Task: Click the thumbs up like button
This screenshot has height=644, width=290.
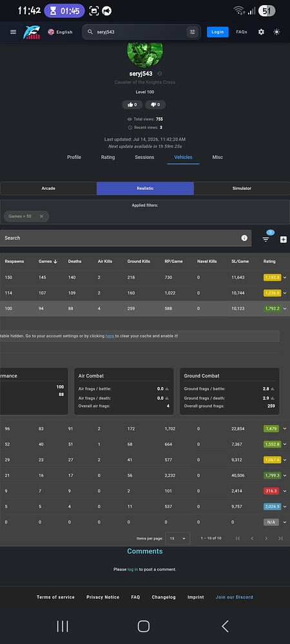Action: [132, 105]
